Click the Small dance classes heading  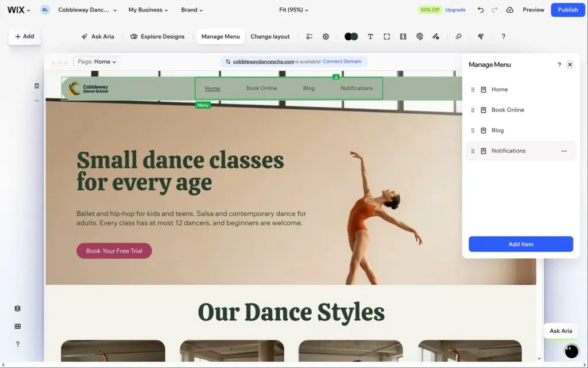point(180,171)
